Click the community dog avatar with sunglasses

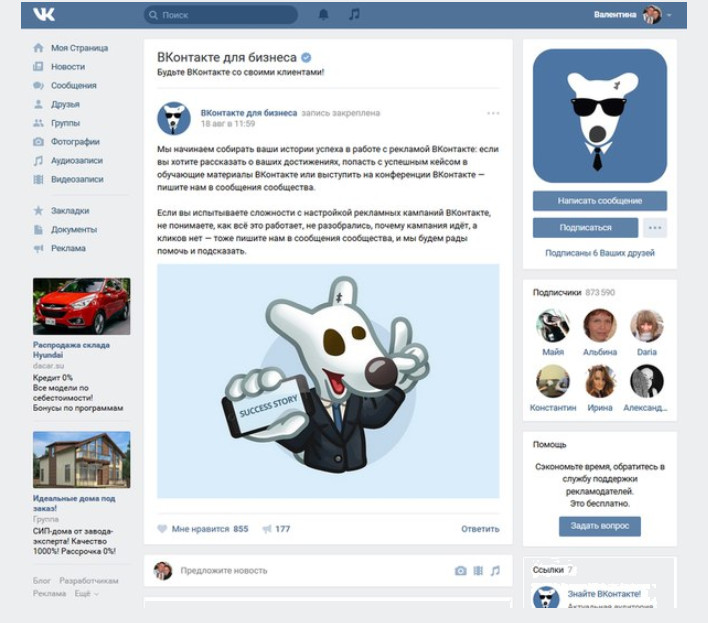click(x=600, y=116)
